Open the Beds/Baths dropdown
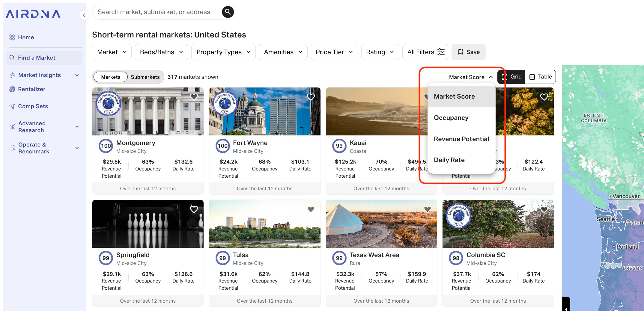The height and width of the screenshot is (311, 644). pyautogui.click(x=162, y=52)
